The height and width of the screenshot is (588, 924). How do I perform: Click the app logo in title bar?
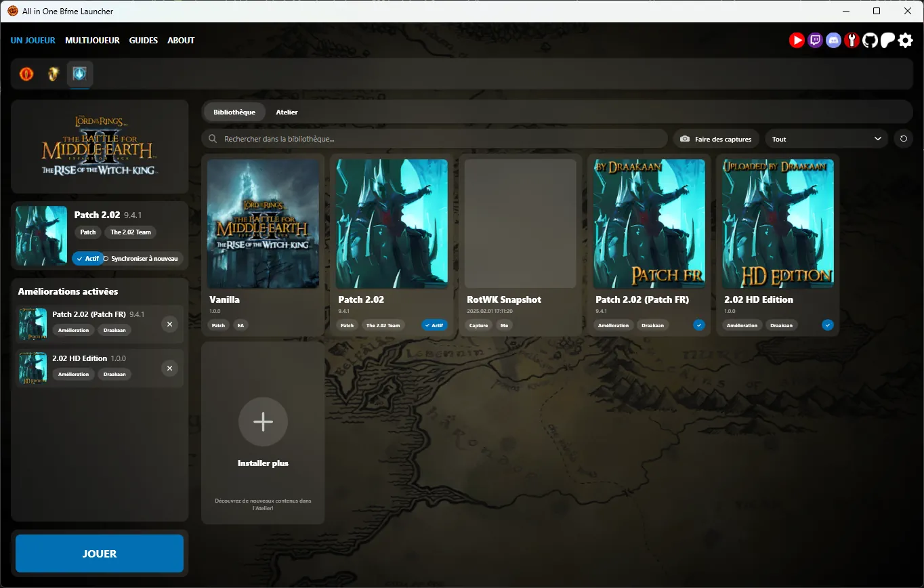12,12
